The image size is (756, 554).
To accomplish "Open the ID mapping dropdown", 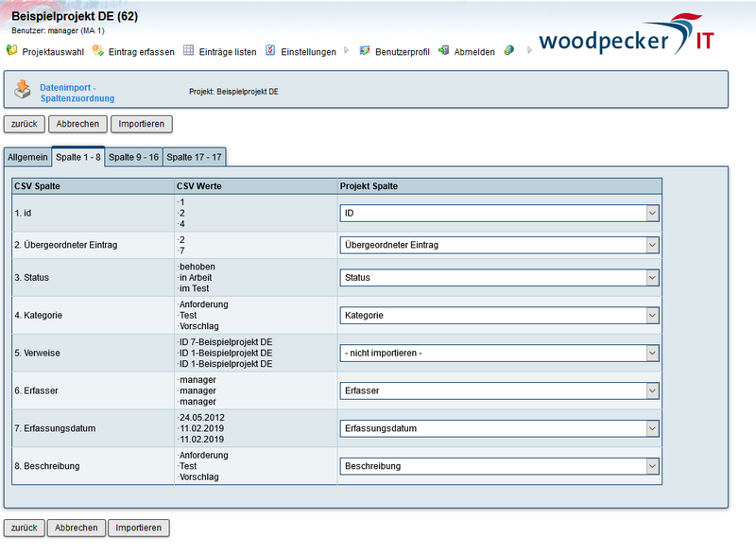I will [652, 214].
